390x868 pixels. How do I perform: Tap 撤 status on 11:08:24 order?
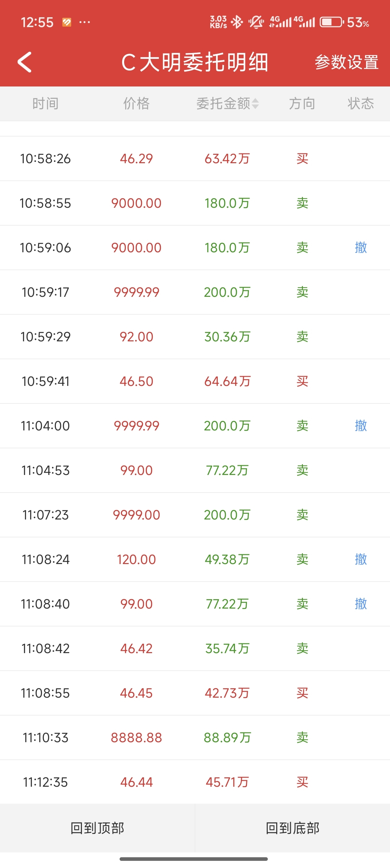[360, 559]
